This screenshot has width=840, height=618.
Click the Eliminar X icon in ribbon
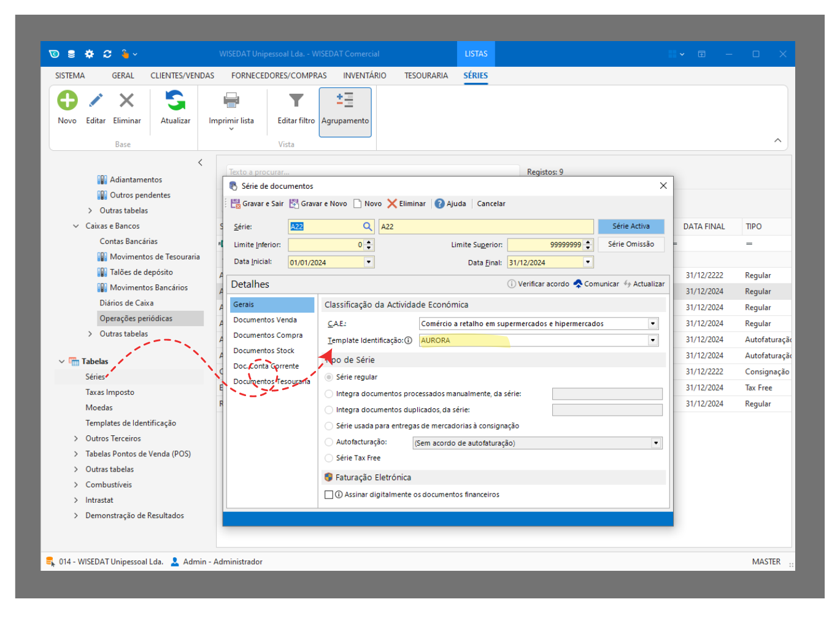coord(126,101)
